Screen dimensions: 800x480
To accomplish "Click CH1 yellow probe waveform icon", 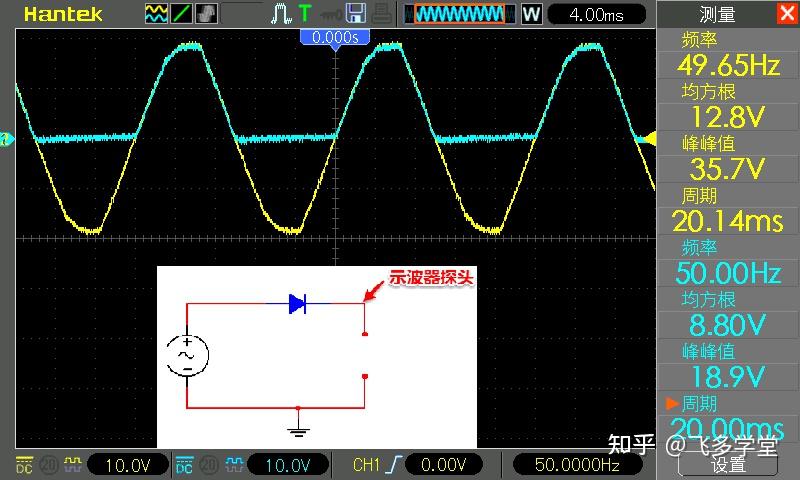I will click(72, 463).
